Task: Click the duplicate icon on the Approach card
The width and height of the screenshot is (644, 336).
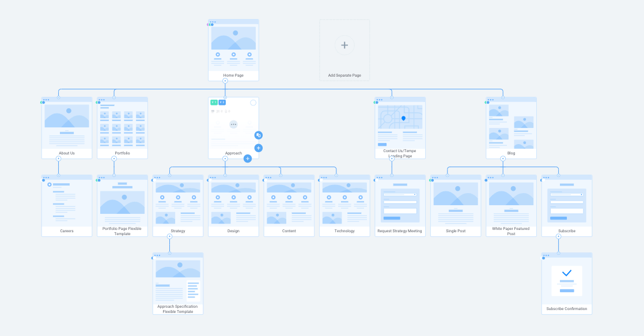Action: point(258,135)
